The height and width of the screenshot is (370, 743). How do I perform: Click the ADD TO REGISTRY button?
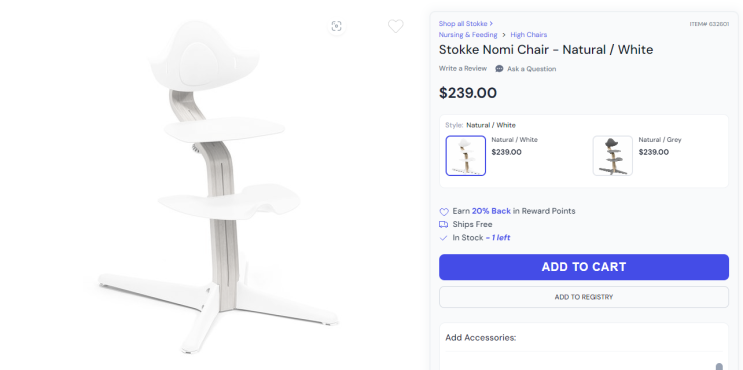[x=584, y=297]
